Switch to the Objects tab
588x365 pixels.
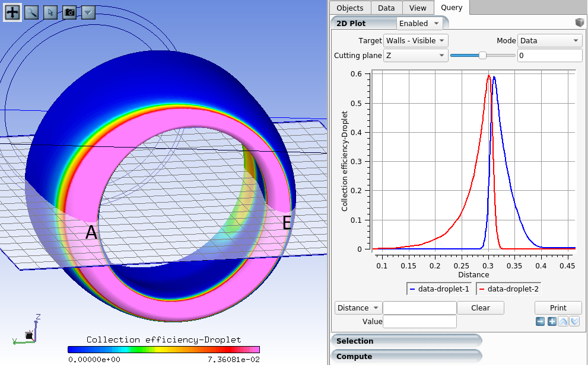tap(351, 8)
